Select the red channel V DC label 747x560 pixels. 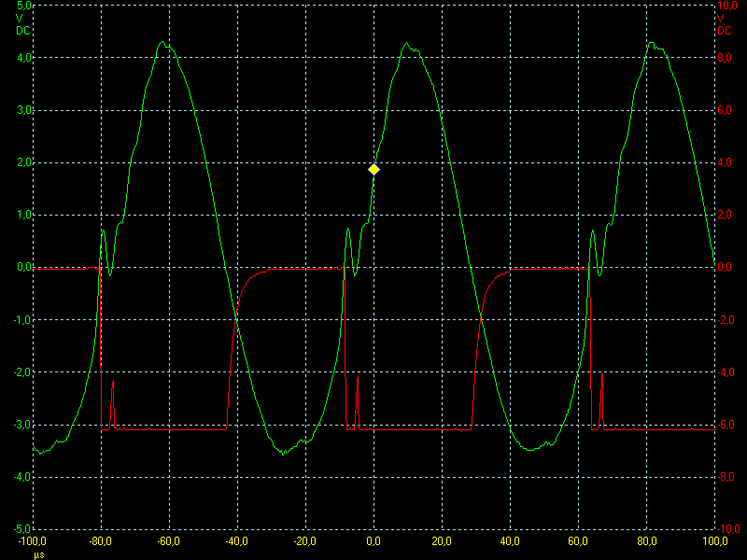pyautogui.click(x=724, y=25)
